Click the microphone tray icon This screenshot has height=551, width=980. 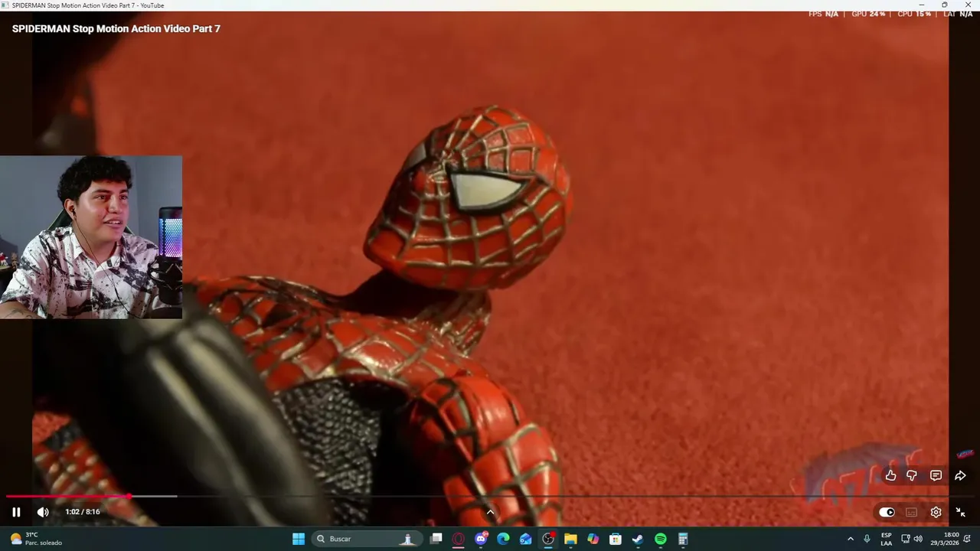pyautogui.click(x=867, y=539)
